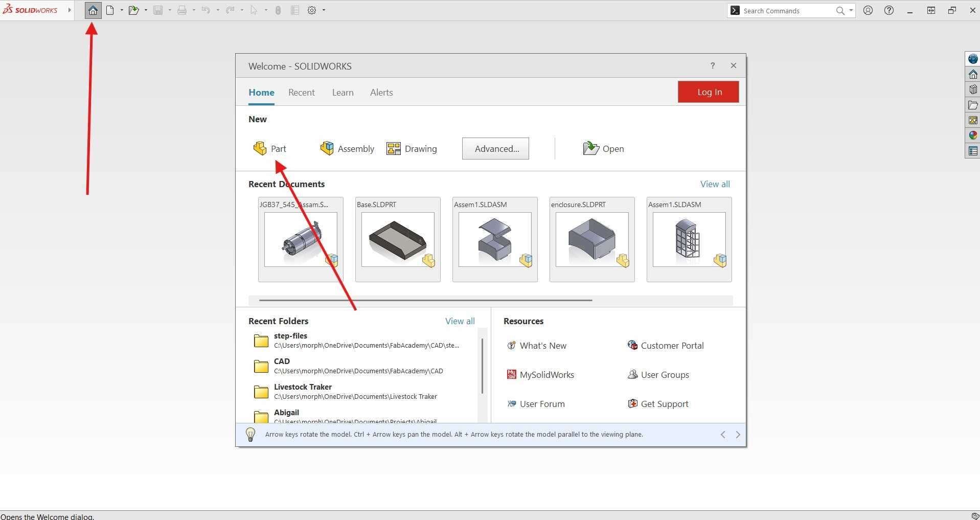Screen dimensions: 980x520
Task: Open the Options gear icon
Action: coord(312,10)
